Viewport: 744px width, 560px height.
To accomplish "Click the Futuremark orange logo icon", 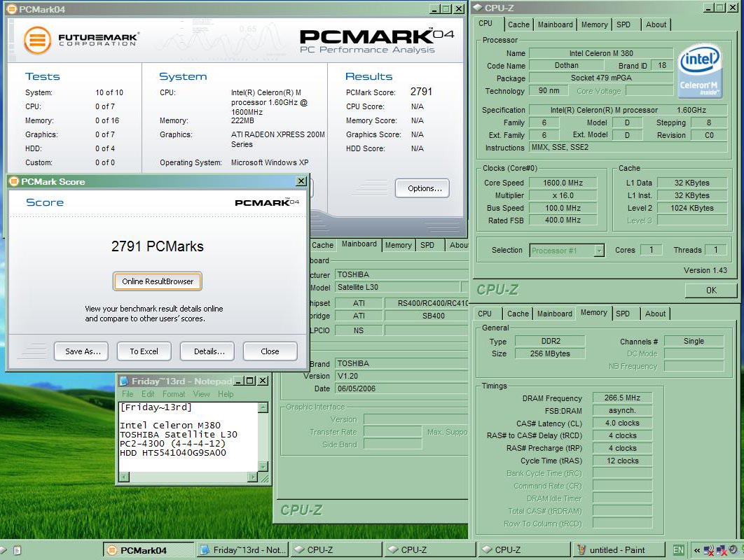I will pyautogui.click(x=37, y=41).
